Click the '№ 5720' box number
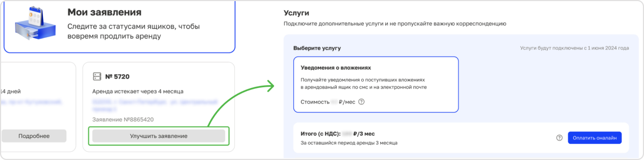Screen dimensions: 644x160 [117, 76]
